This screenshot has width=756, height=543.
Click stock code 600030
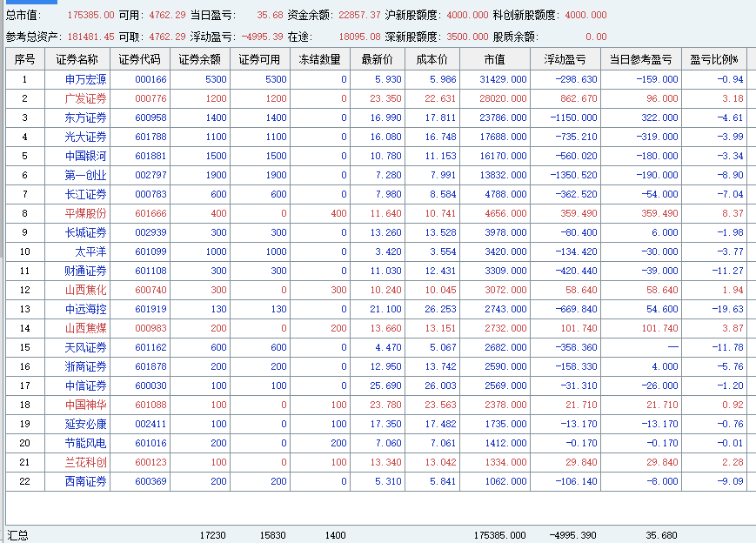click(x=151, y=385)
